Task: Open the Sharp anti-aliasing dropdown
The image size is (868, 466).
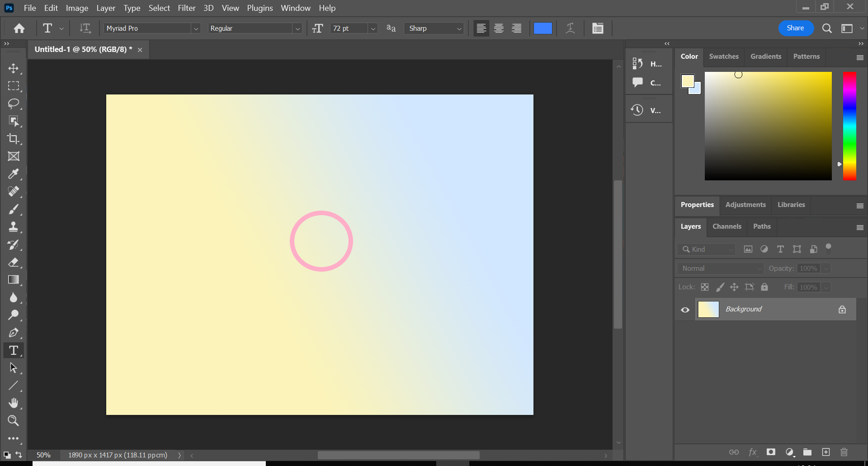Action: (x=434, y=28)
